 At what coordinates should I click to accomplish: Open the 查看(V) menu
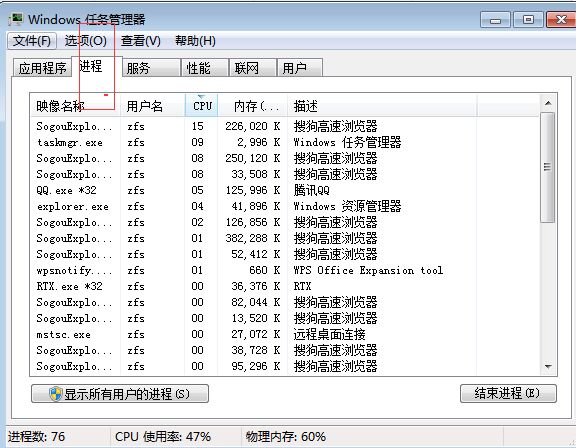141,40
